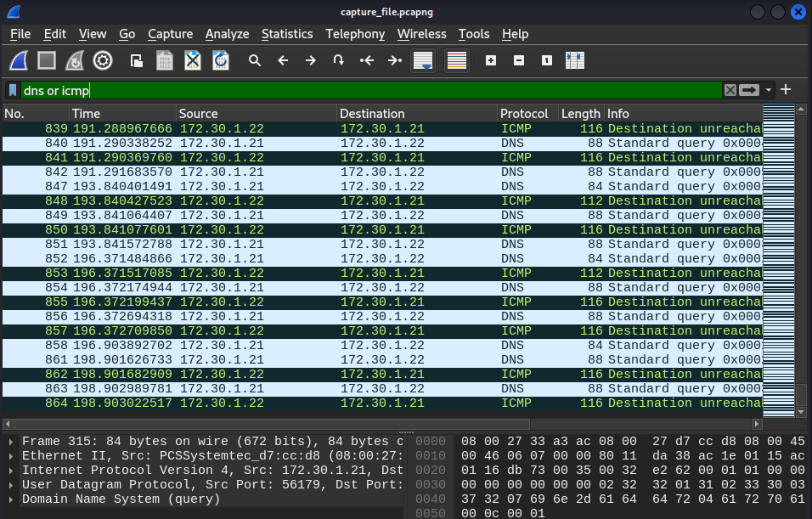812x519 pixels.
Task: Open the Statistics menu
Action: point(287,34)
